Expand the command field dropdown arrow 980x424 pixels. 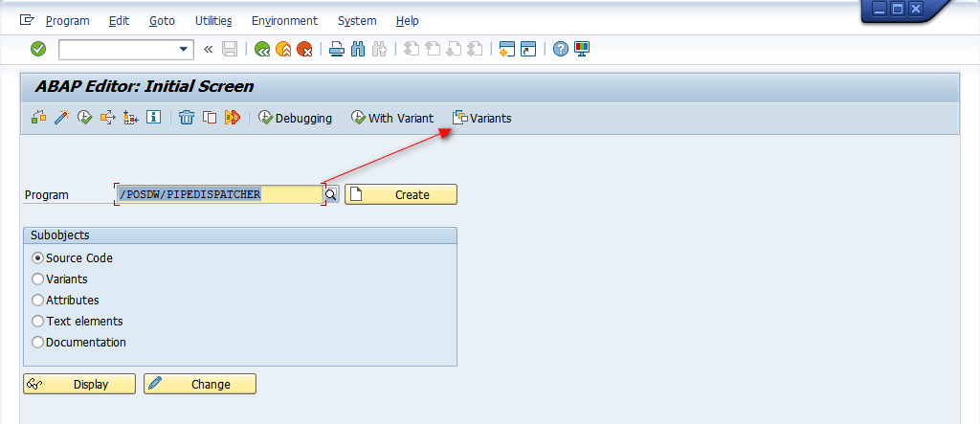tap(184, 49)
